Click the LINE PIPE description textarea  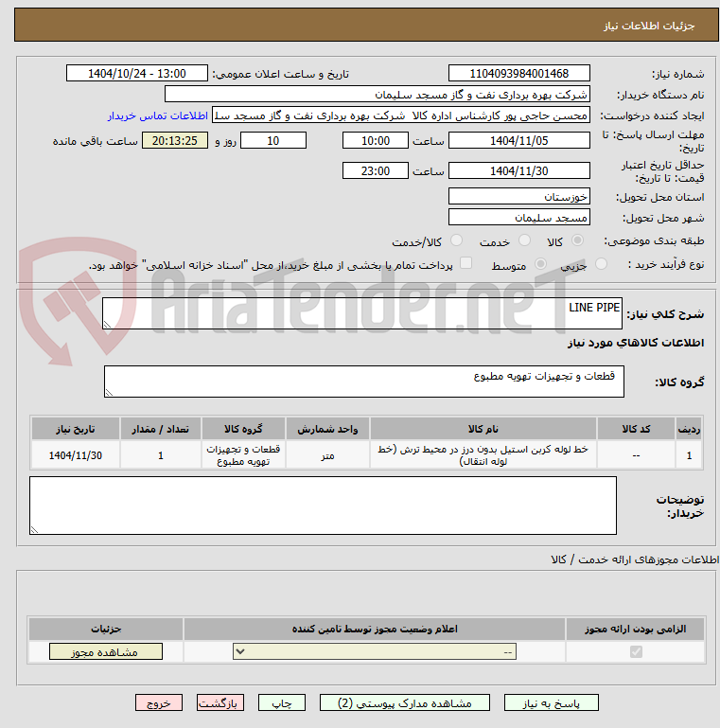click(x=362, y=313)
